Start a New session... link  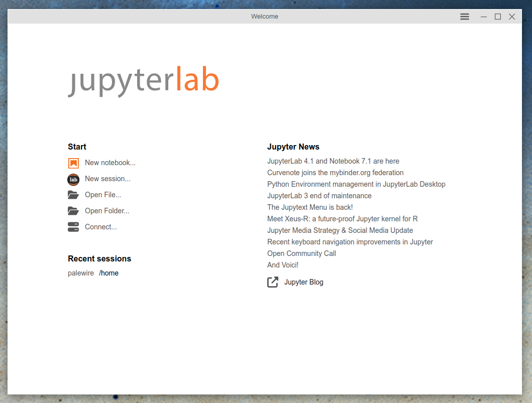pos(108,179)
